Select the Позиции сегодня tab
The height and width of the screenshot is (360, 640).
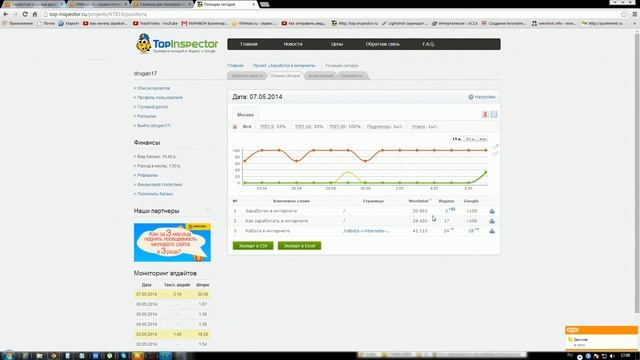pyautogui.click(x=285, y=76)
